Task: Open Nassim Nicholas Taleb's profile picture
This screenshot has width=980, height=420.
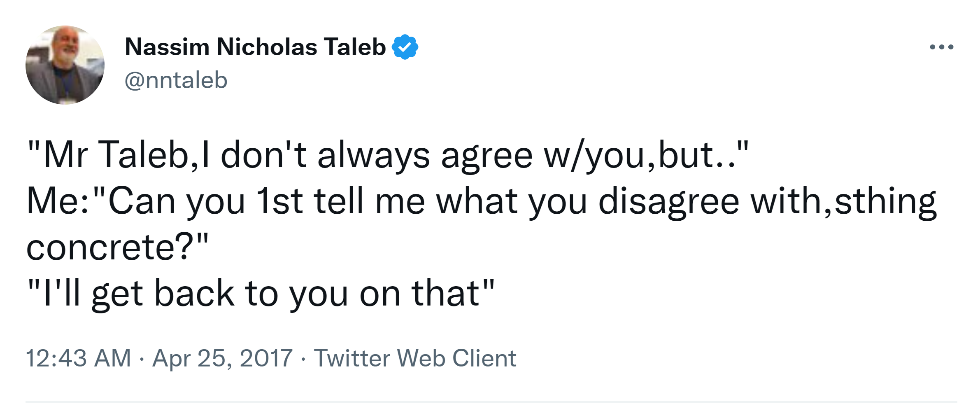Action: click(65, 65)
